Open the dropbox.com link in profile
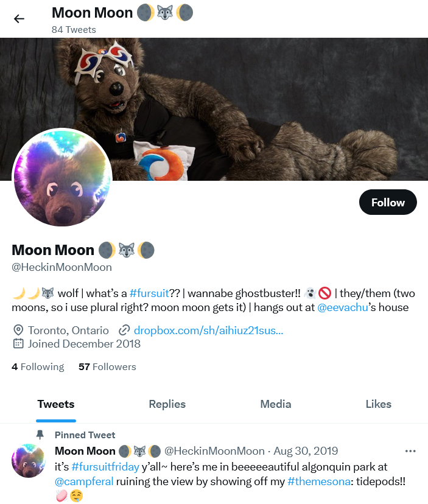This screenshot has height=504, width=428. (x=208, y=330)
